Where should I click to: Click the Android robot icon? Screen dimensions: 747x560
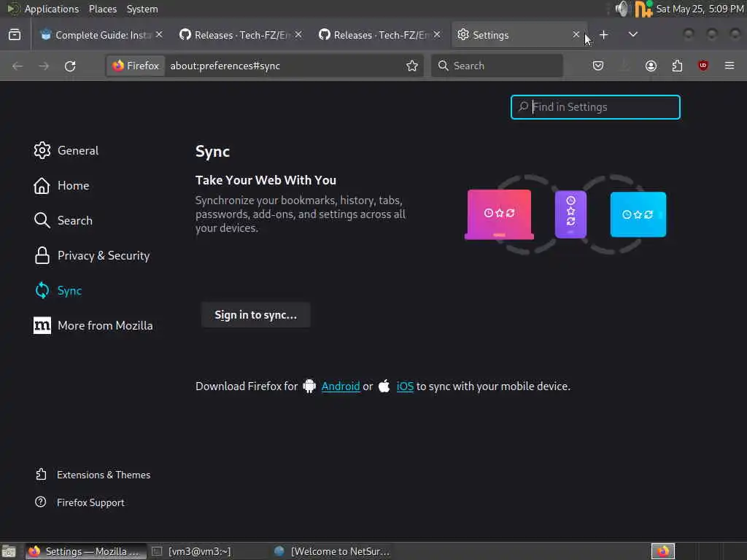(309, 386)
